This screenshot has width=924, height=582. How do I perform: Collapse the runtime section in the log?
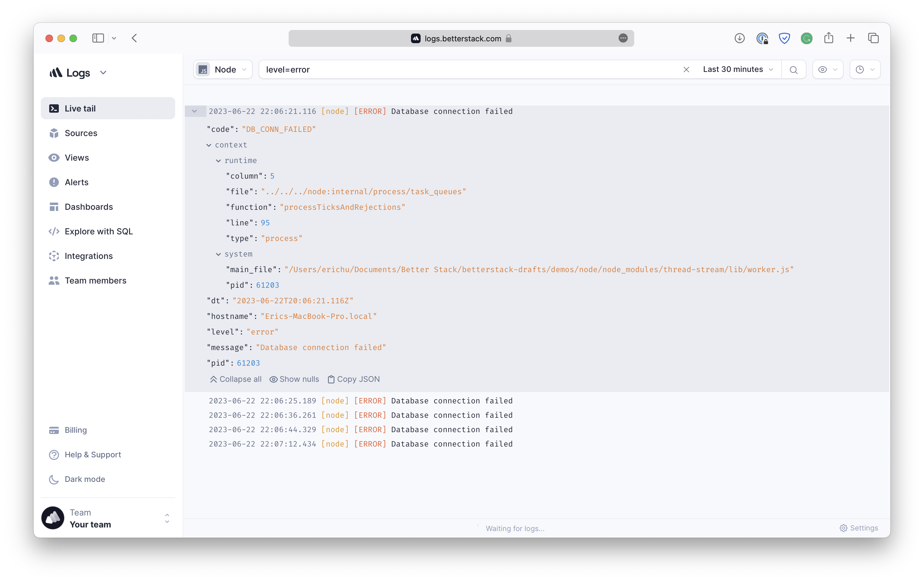tap(219, 161)
